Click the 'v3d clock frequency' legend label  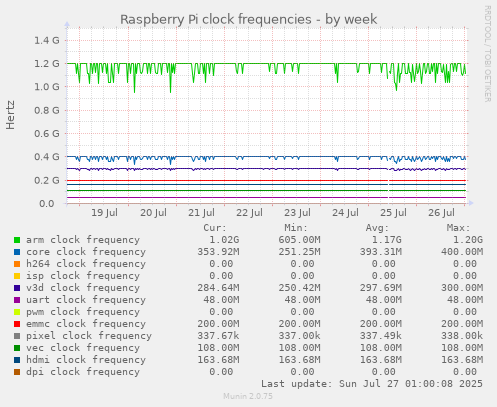click(x=83, y=288)
